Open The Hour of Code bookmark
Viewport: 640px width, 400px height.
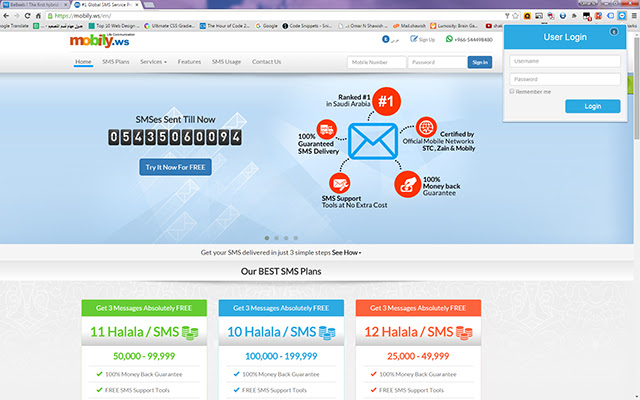pyautogui.click(x=225, y=26)
